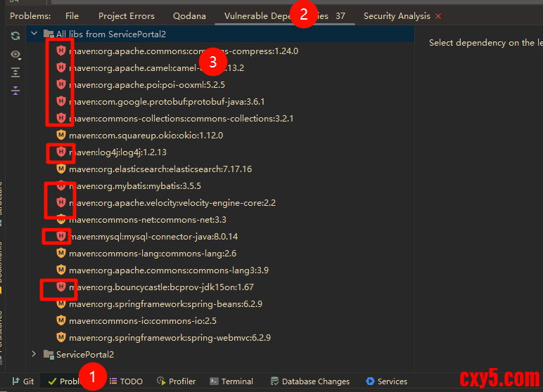Close the Security Analysis tab
Image resolution: width=543 pixels, height=392 pixels.
pyautogui.click(x=439, y=16)
